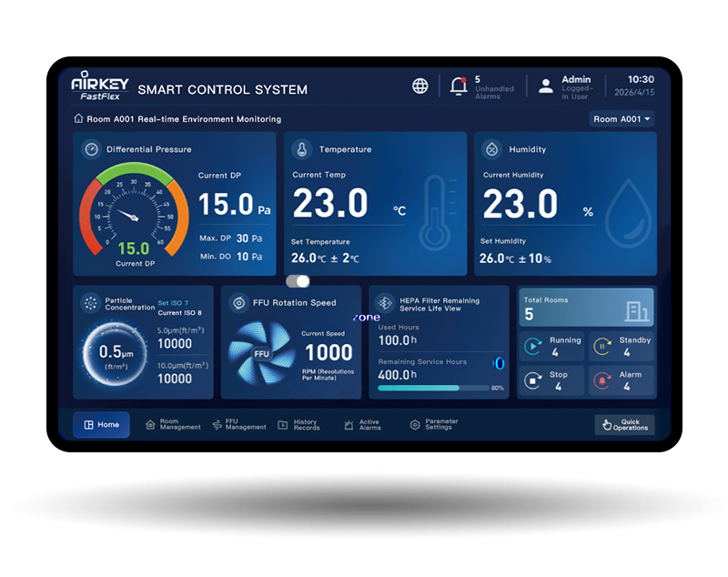This screenshot has width=728, height=577.
Task: Open the Parameter Settings tab
Action: click(434, 425)
